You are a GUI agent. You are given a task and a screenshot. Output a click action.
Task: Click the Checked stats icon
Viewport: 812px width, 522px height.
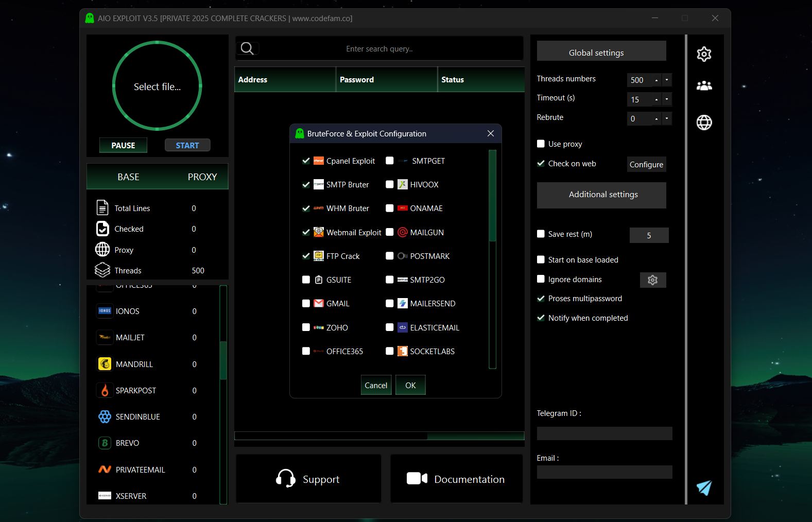click(102, 229)
